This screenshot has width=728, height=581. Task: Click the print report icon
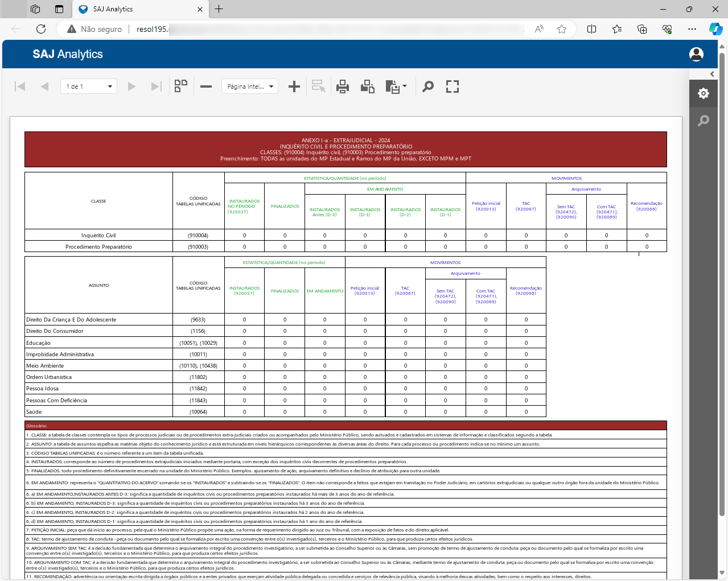coord(342,86)
